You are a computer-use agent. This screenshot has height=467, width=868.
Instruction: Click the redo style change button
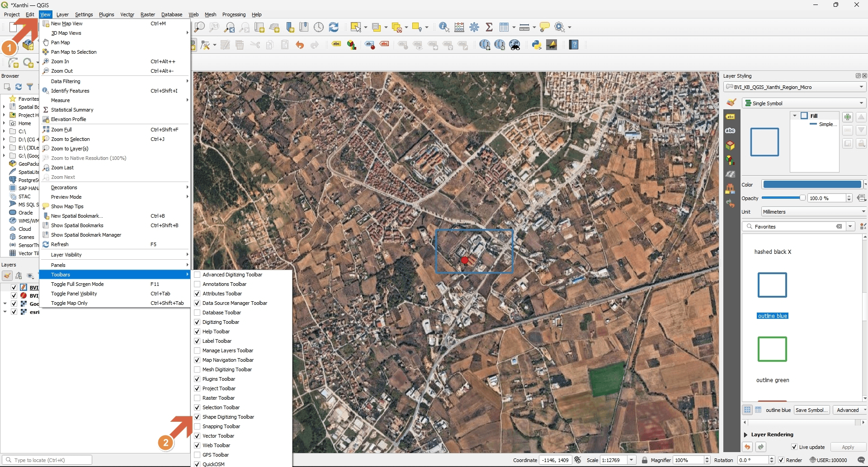click(x=761, y=447)
